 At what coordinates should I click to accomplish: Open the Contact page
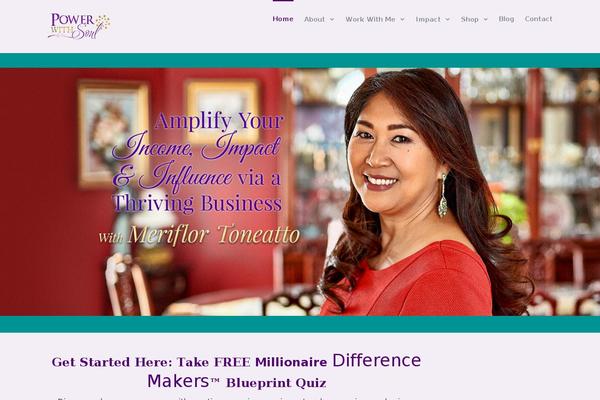(x=538, y=19)
